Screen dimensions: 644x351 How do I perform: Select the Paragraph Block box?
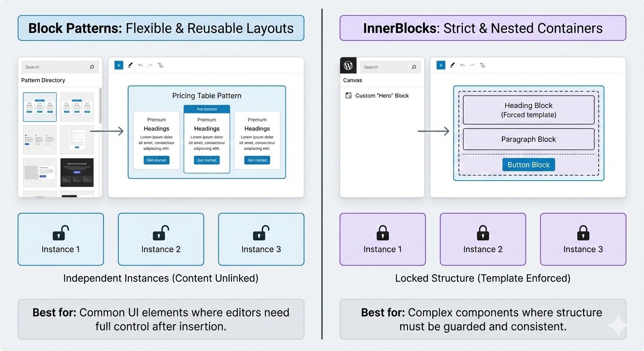tap(529, 139)
